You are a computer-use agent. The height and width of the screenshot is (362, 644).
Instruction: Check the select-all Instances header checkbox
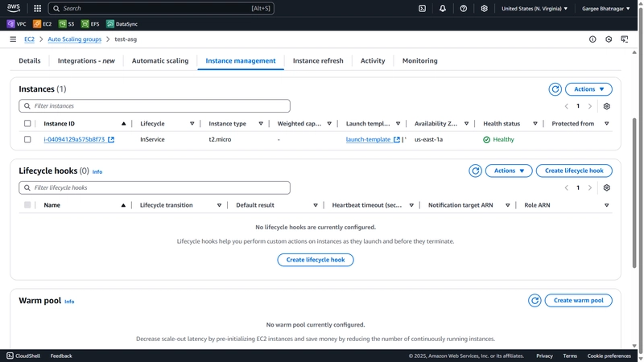(x=27, y=124)
